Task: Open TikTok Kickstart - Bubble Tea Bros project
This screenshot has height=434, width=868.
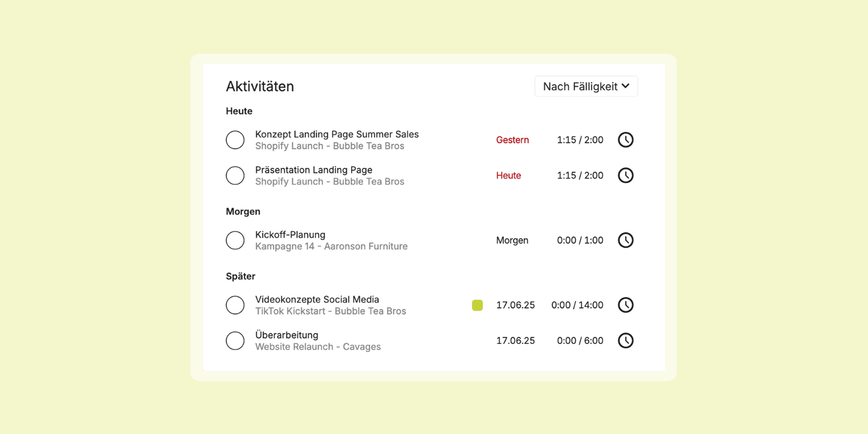Action: [330, 311]
